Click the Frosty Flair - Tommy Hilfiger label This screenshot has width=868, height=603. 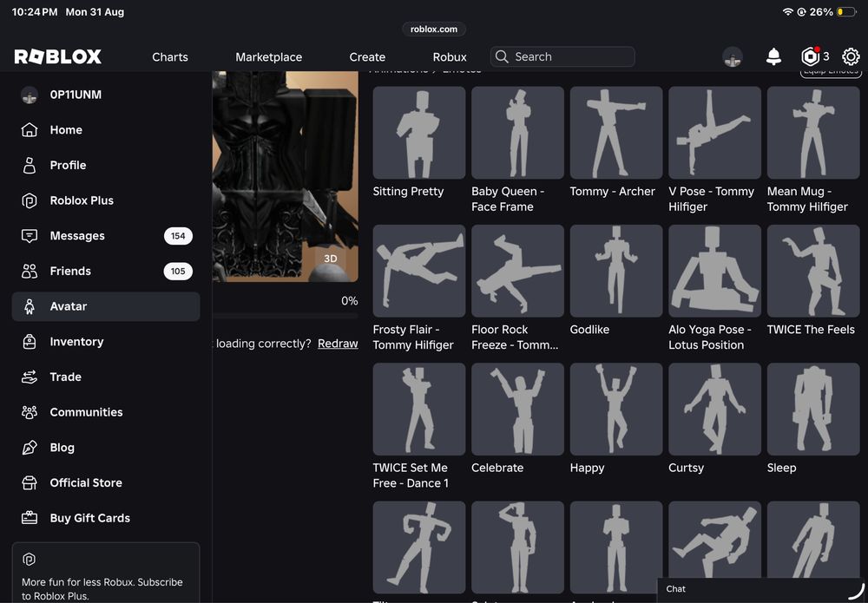(x=413, y=338)
